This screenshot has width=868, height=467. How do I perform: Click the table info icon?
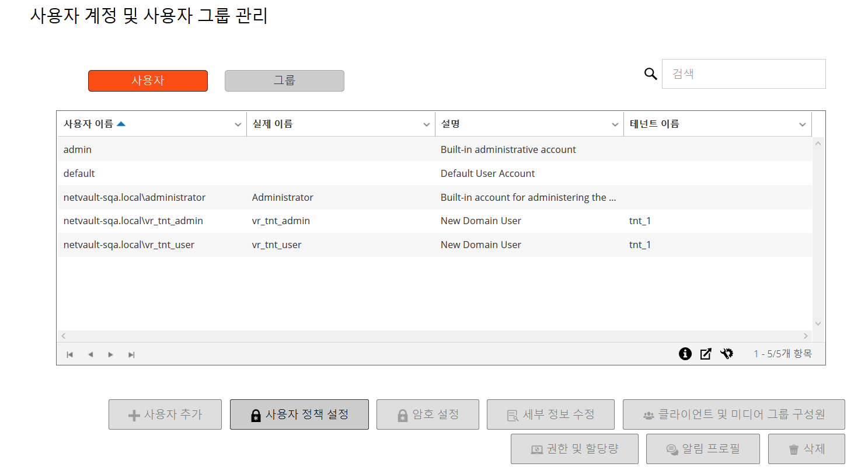pyautogui.click(x=685, y=354)
